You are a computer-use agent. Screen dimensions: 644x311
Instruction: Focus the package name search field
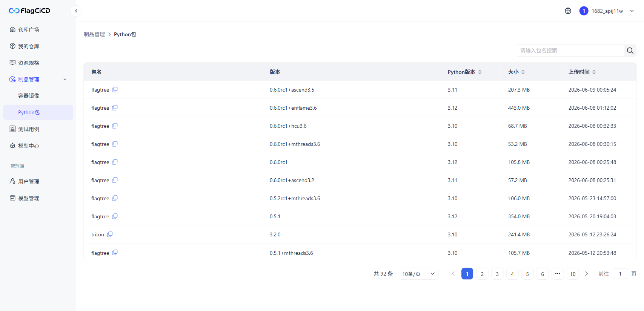[570, 51]
